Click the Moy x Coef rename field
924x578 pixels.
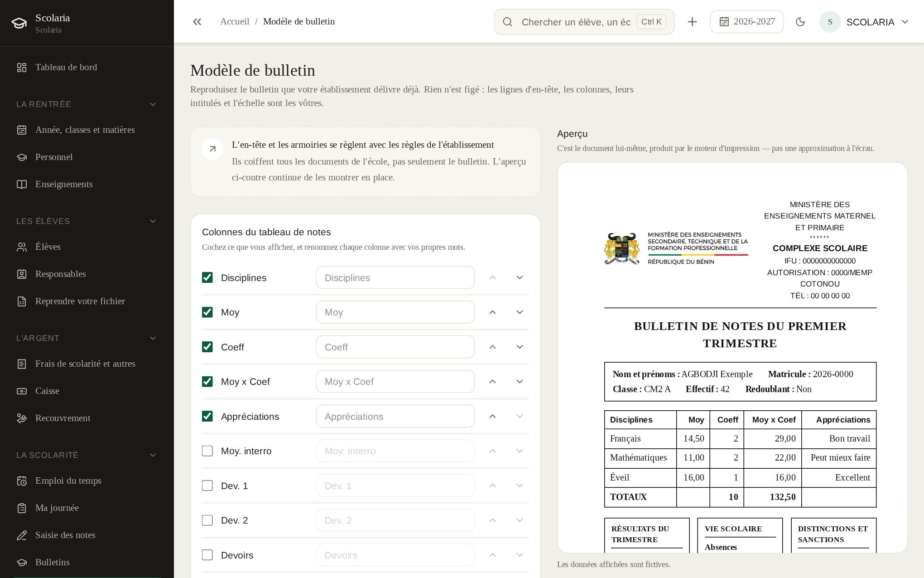(395, 382)
